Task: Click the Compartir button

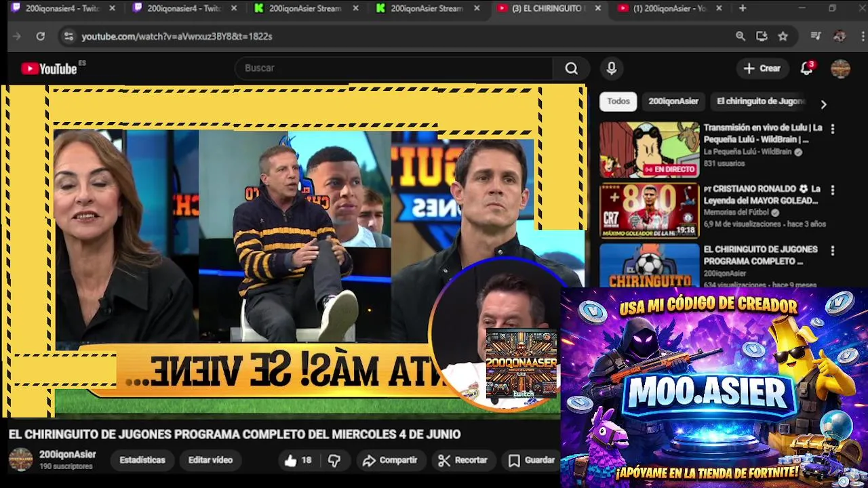Action: pos(390,460)
